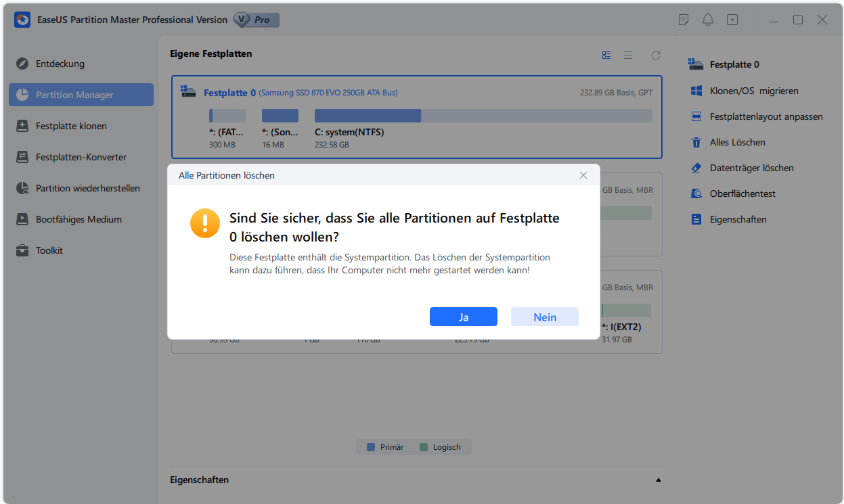Click the Festplatte klonen sidebar icon
This screenshot has height=504, width=844.
pyautogui.click(x=23, y=126)
